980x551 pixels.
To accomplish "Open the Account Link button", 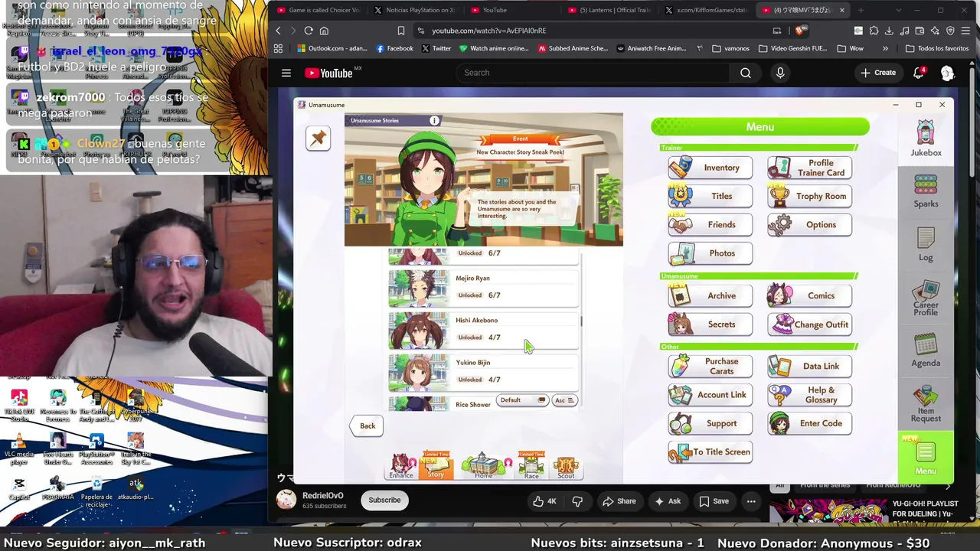I will [710, 395].
